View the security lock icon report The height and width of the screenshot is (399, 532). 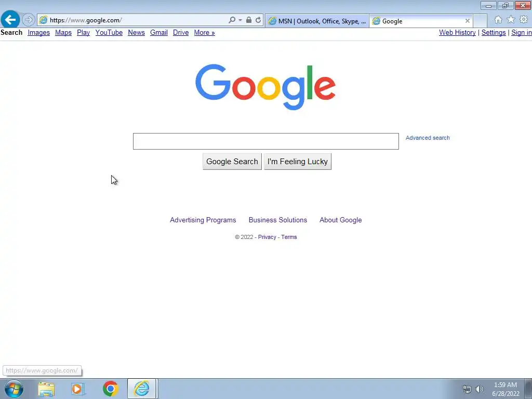tap(249, 20)
